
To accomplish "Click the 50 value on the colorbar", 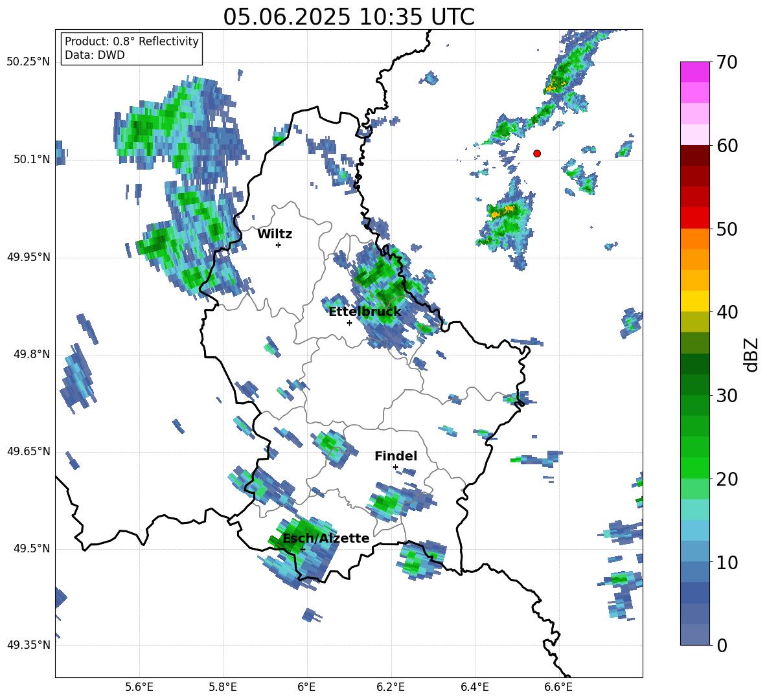I will point(727,229).
